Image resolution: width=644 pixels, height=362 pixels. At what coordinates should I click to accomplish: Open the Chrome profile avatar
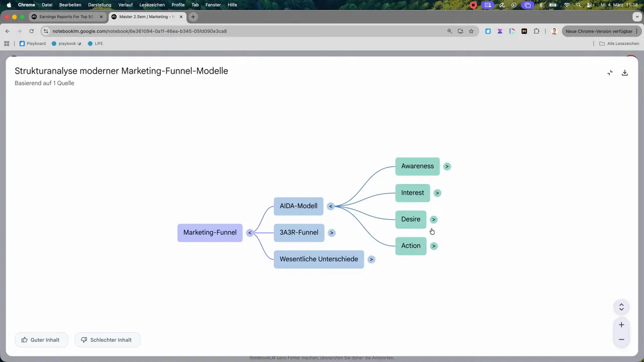point(554,31)
